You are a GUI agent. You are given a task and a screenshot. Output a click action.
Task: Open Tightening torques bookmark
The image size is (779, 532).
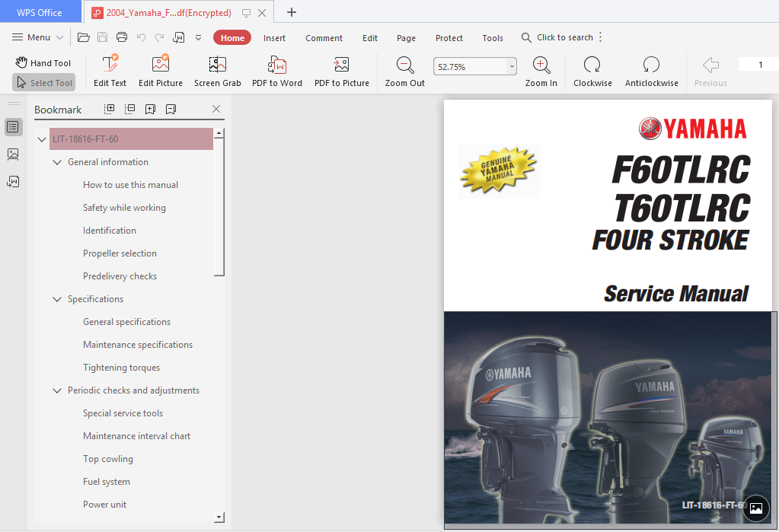point(121,368)
